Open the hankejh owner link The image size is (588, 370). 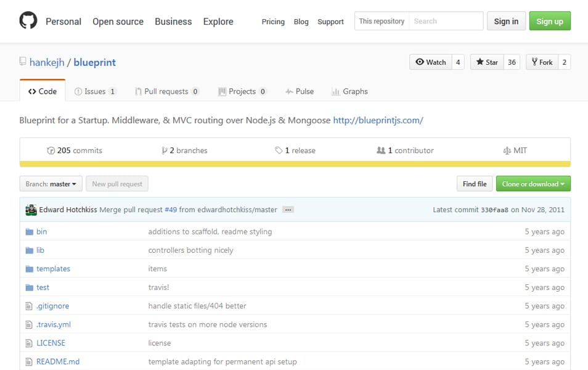pos(47,62)
